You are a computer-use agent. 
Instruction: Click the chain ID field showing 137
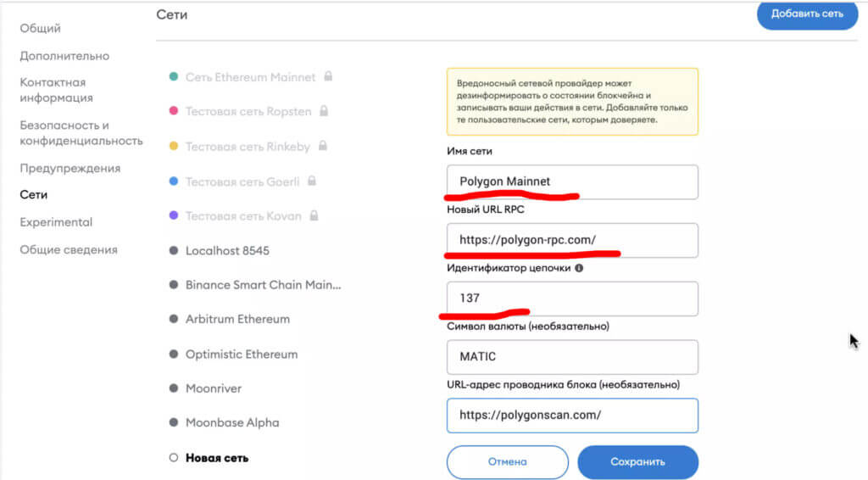tap(572, 299)
